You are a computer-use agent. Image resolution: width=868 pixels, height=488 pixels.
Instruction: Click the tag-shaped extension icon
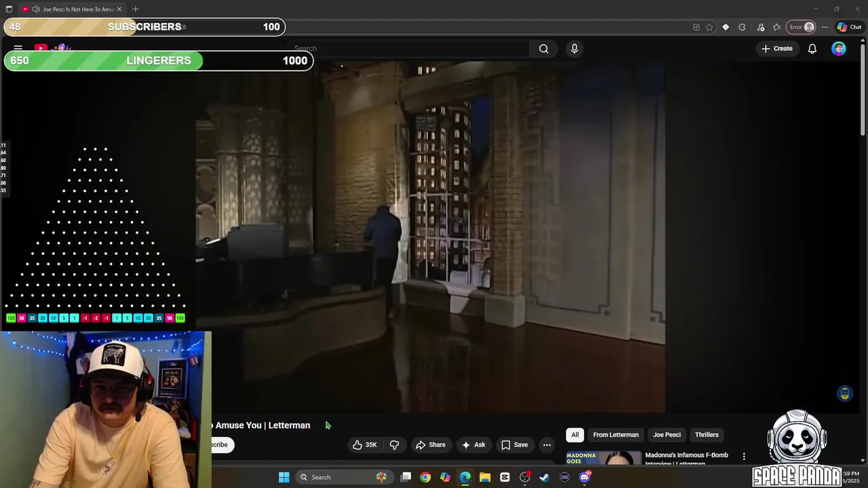pos(726,27)
